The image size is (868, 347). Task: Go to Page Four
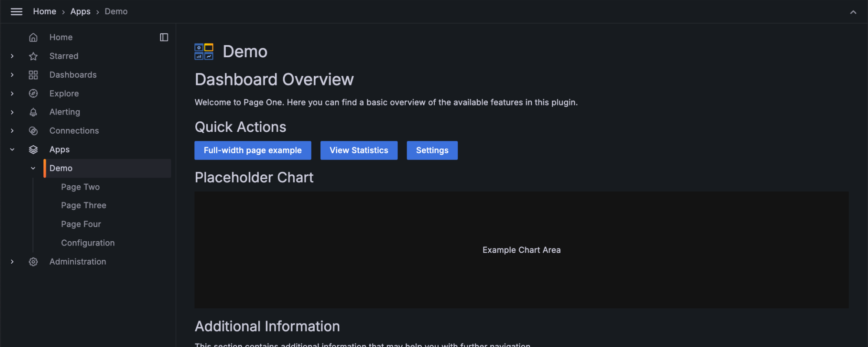click(81, 224)
